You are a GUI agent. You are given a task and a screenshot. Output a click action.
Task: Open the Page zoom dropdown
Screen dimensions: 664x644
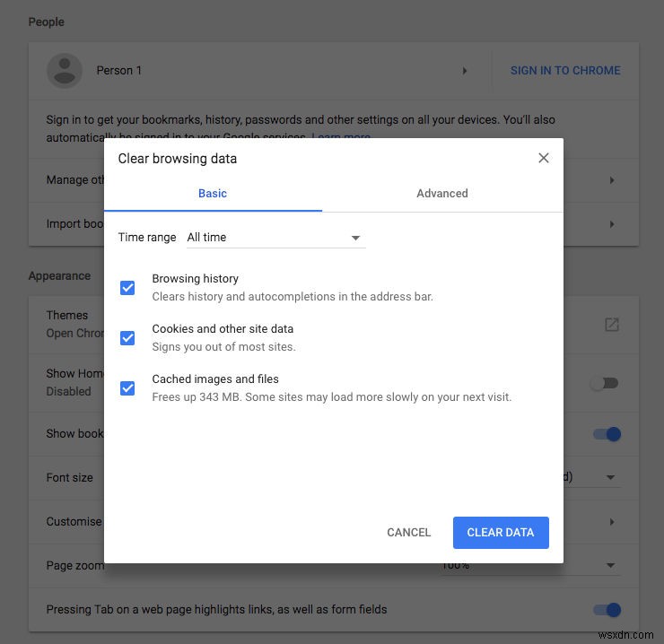point(610,565)
